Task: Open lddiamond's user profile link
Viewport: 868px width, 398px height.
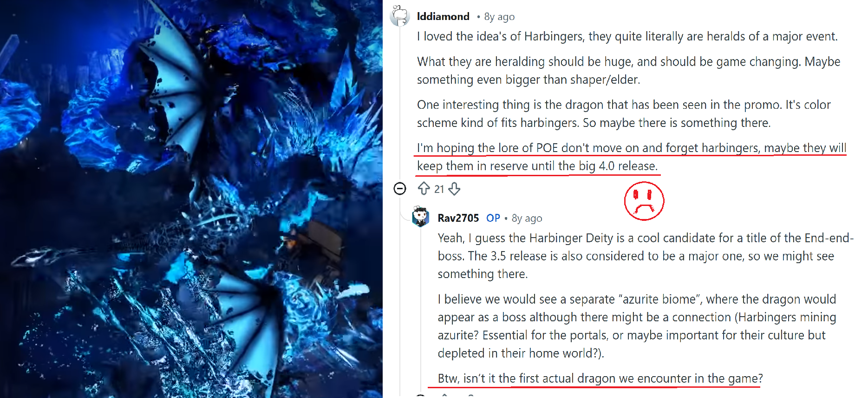Action: (443, 17)
